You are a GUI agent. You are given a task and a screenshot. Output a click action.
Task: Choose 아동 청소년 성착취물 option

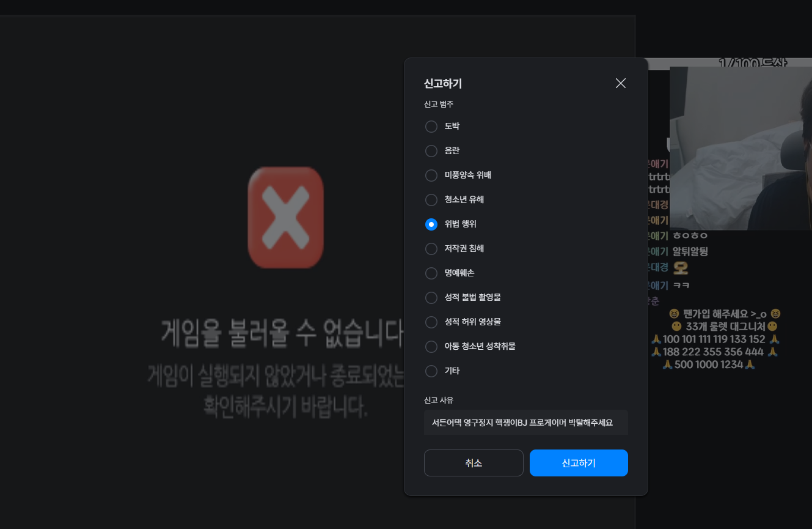click(x=431, y=347)
